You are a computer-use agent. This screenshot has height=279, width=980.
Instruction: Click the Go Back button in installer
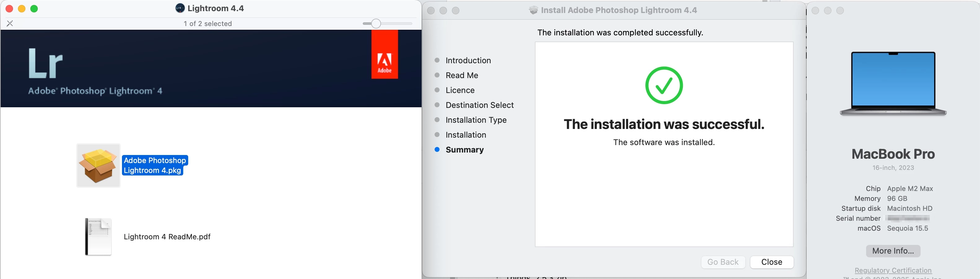tap(723, 262)
